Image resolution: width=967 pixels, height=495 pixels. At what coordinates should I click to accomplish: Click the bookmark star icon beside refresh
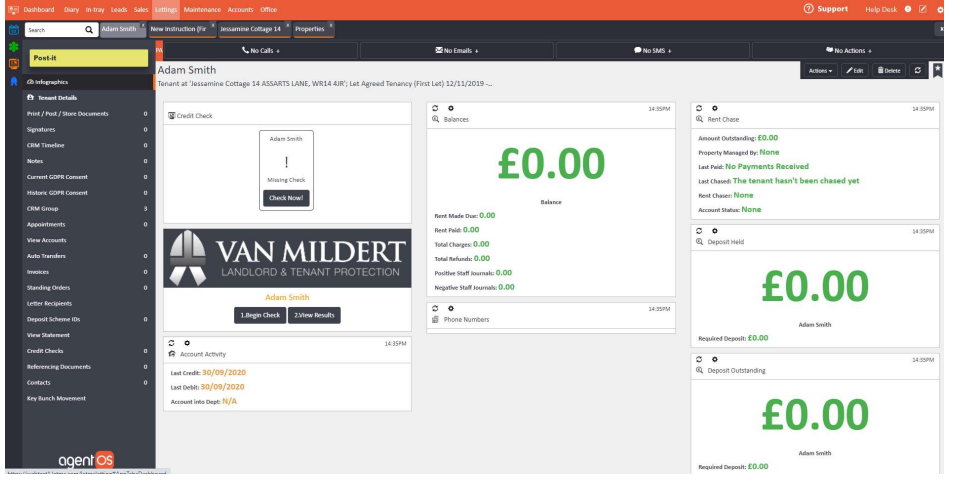[937, 70]
